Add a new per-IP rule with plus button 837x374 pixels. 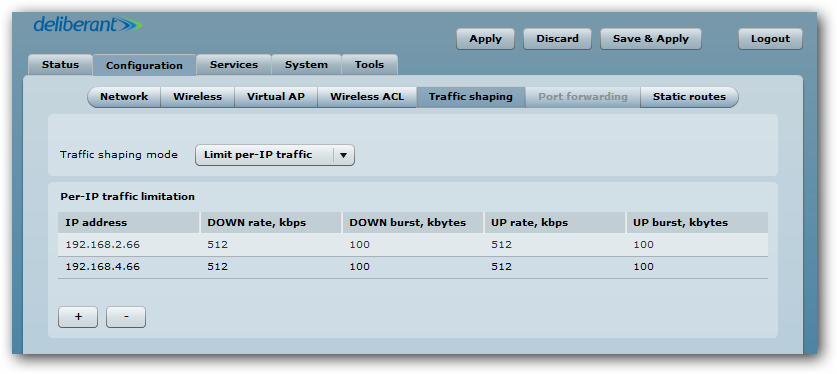78,316
